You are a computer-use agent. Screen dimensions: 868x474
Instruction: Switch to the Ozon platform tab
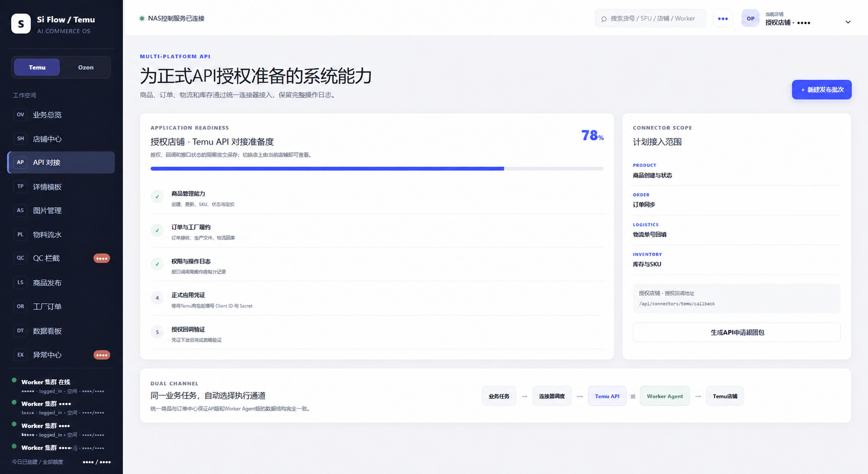(86, 67)
